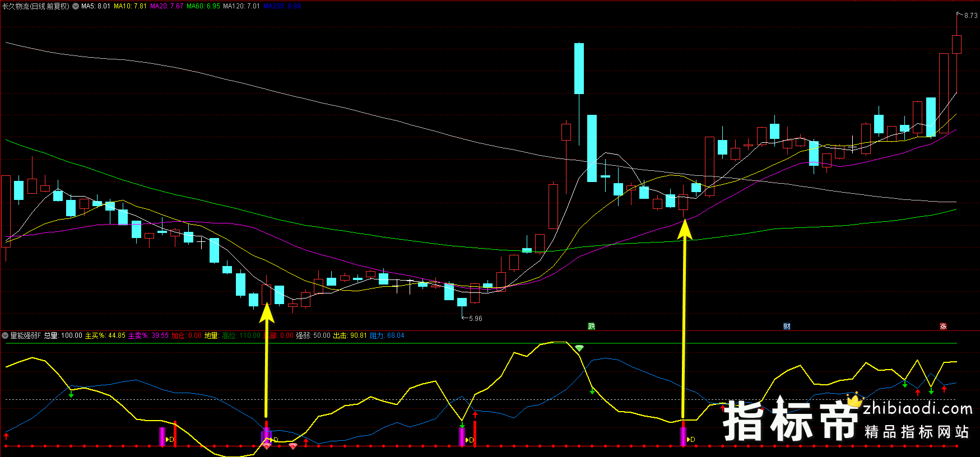Click the green diamond icon near indicator peak
This screenshot has width=980, height=457.
tap(579, 348)
